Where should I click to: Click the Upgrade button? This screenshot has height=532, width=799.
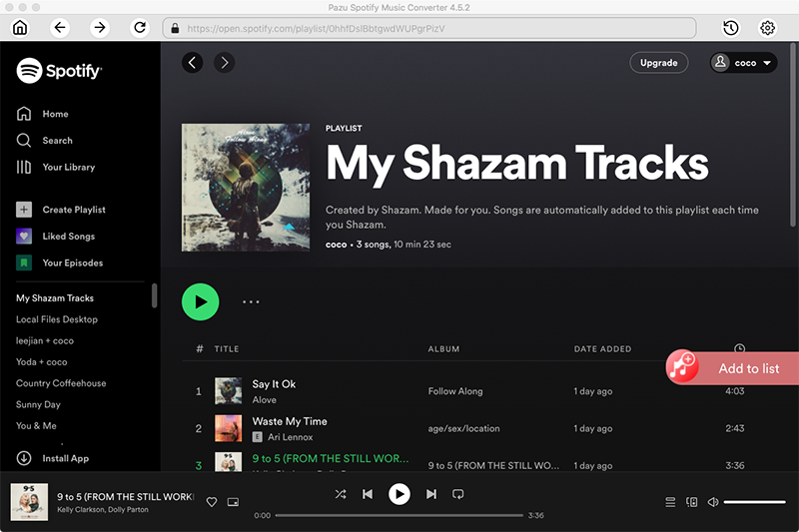[658, 63]
